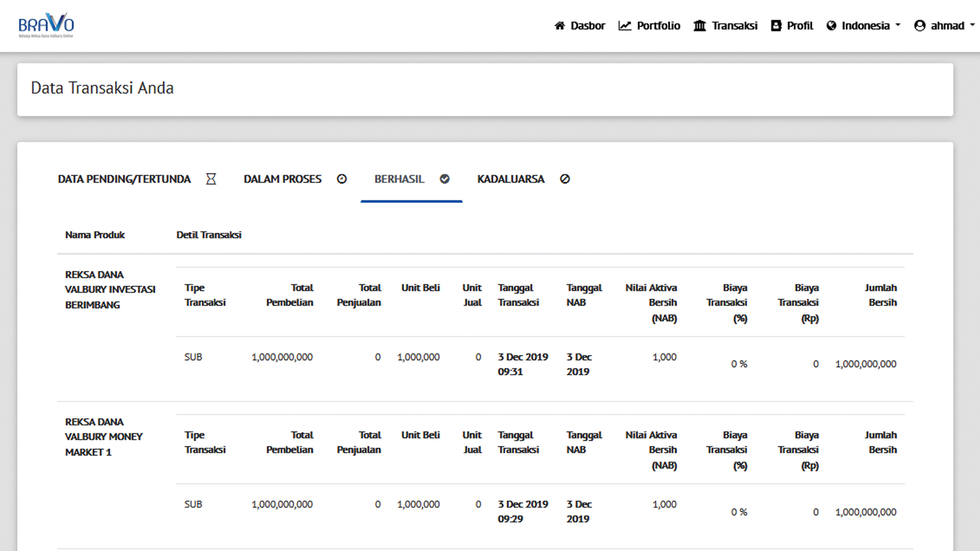Go to Portfolio page link
This screenshot has height=551, width=980.
(658, 26)
